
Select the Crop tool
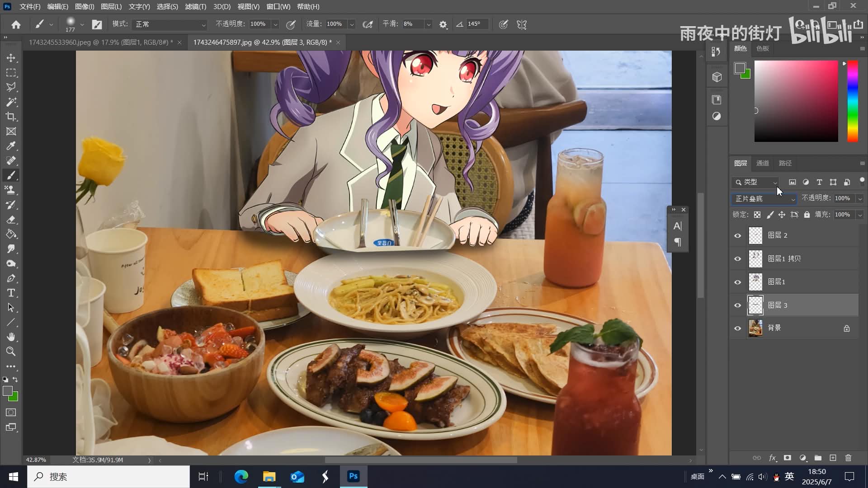[x=11, y=117]
